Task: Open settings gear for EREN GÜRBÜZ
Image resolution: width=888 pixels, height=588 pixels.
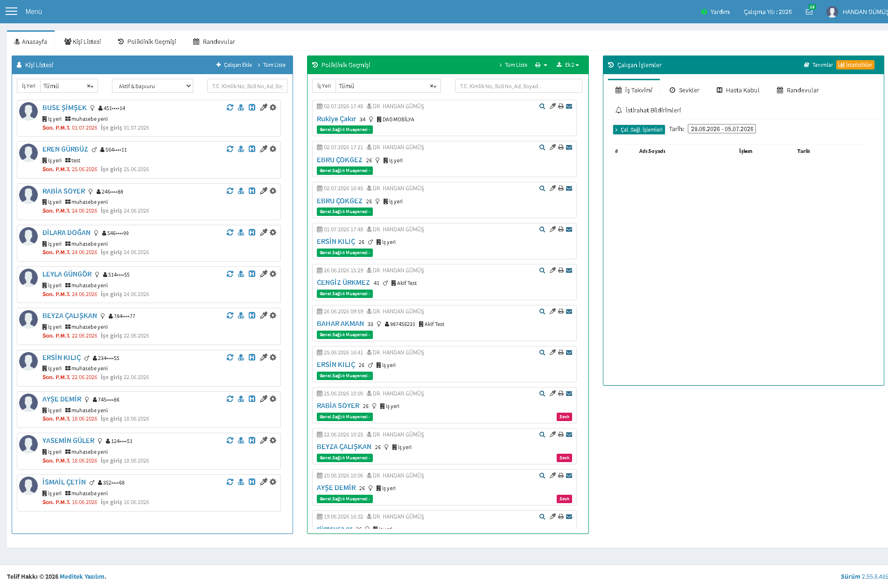Action: (x=273, y=149)
